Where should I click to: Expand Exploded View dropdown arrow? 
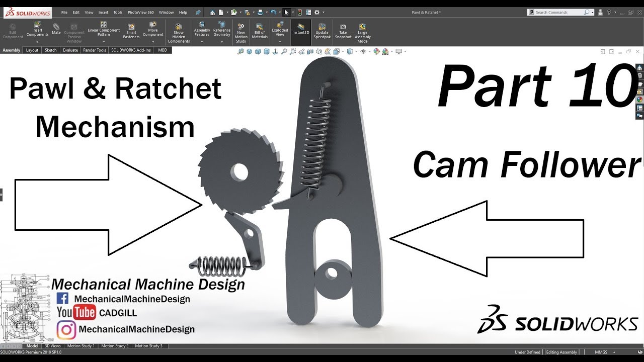(280, 42)
